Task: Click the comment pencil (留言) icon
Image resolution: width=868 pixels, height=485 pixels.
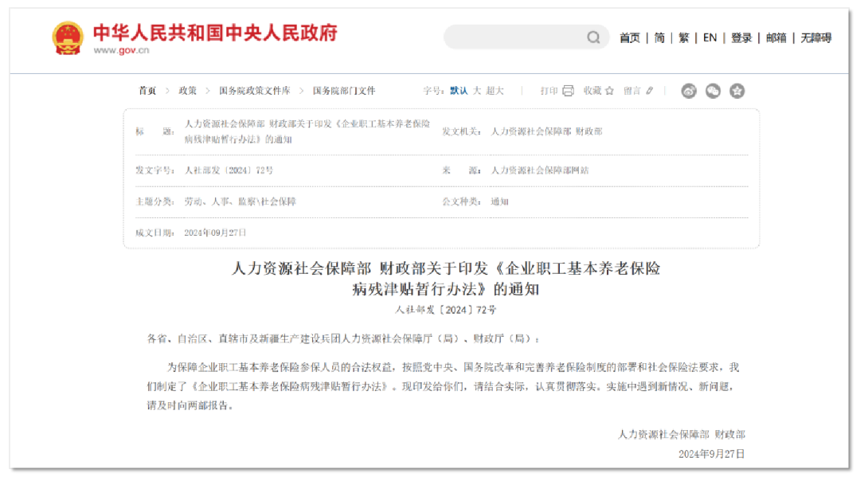Action: point(648,91)
